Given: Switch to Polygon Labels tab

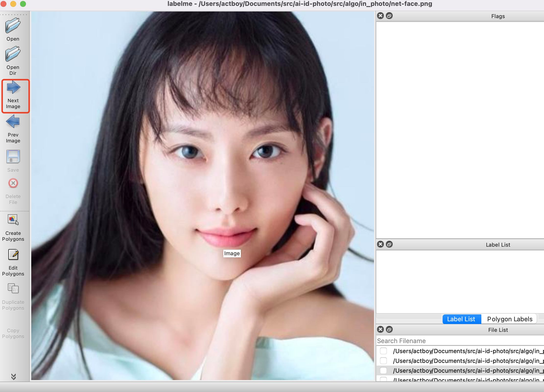Looking at the screenshot, I should [509, 319].
